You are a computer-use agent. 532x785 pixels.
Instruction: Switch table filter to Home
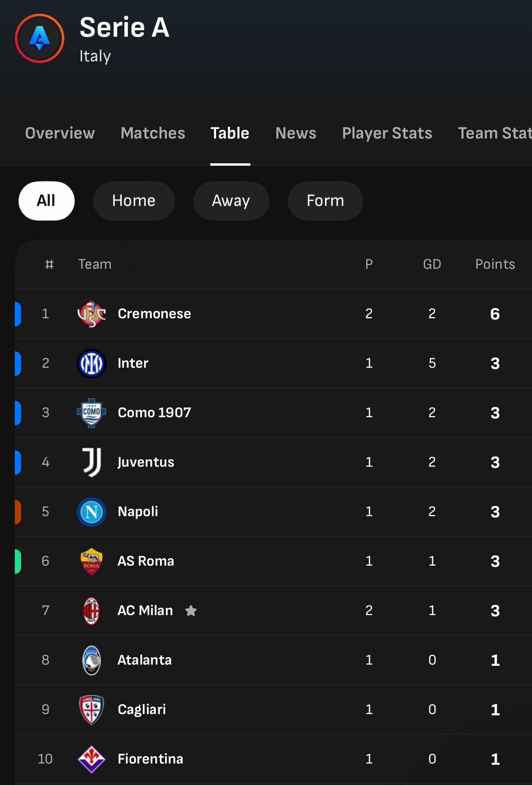tap(134, 201)
